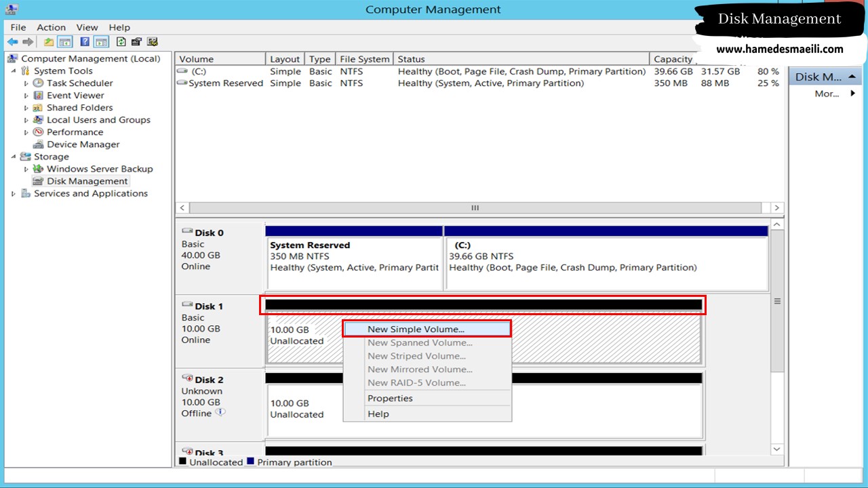The width and height of the screenshot is (868, 488).
Task: Click the Up One Level folder icon
Action: point(49,42)
